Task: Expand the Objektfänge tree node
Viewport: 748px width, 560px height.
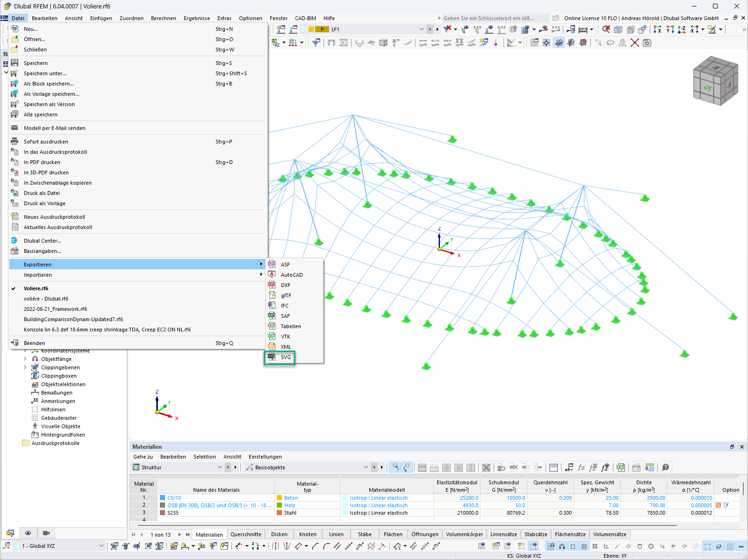Action: pyautogui.click(x=25, y=359)
